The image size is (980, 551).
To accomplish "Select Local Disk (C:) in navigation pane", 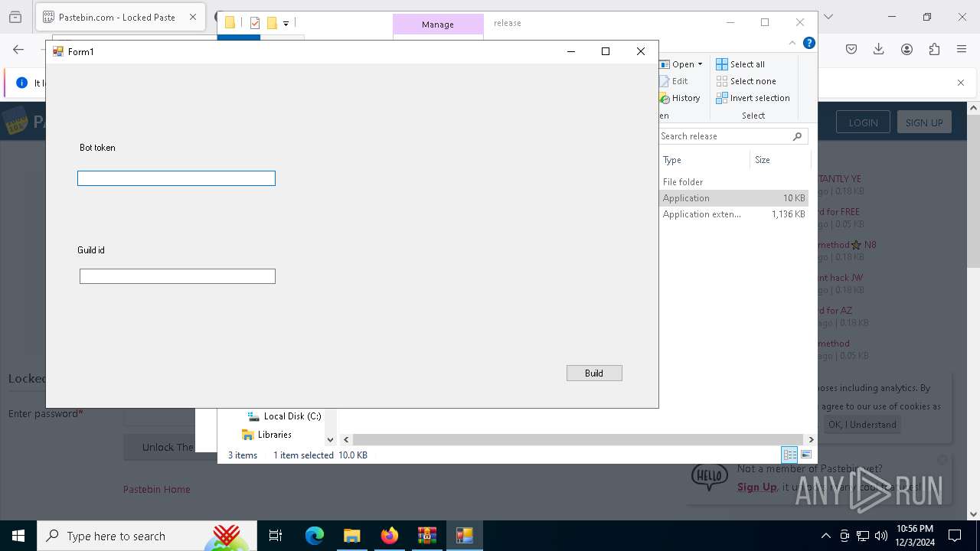I will pyautogui.click(x=284, y=416).
